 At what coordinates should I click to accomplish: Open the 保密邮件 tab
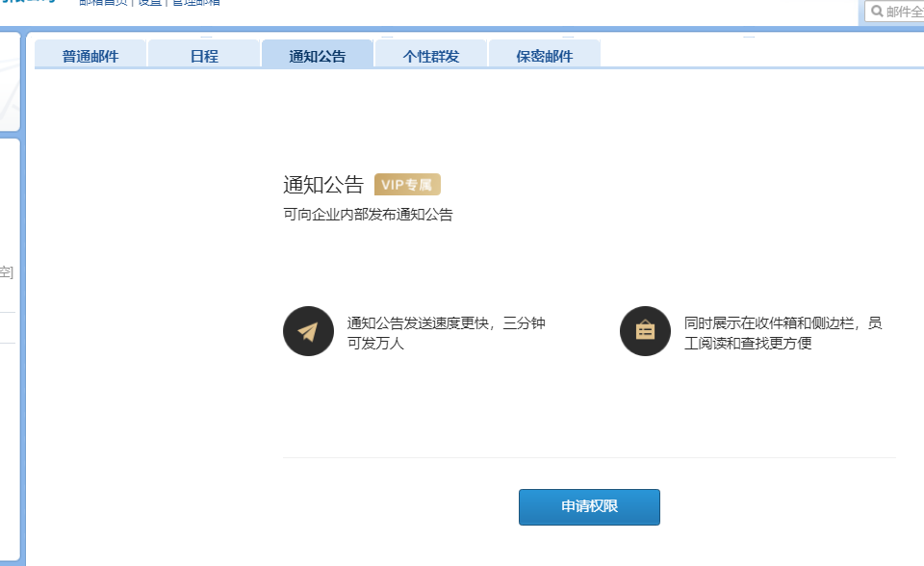[x=545, y=56]
